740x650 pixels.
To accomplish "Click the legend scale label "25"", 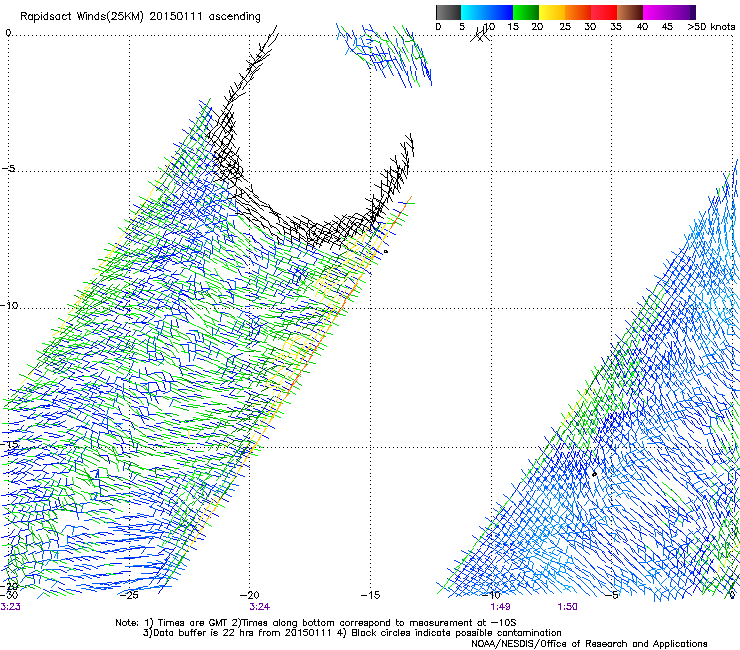I will (x=564, y=27).
